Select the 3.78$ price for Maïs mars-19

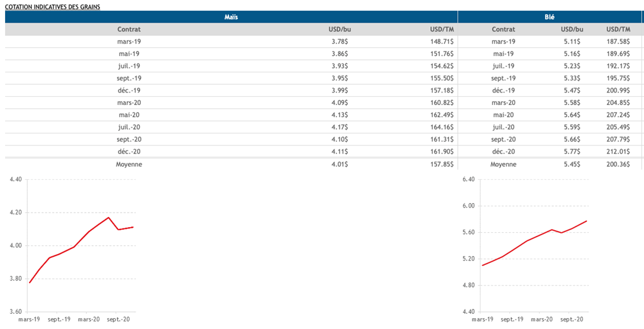(338, 42)
